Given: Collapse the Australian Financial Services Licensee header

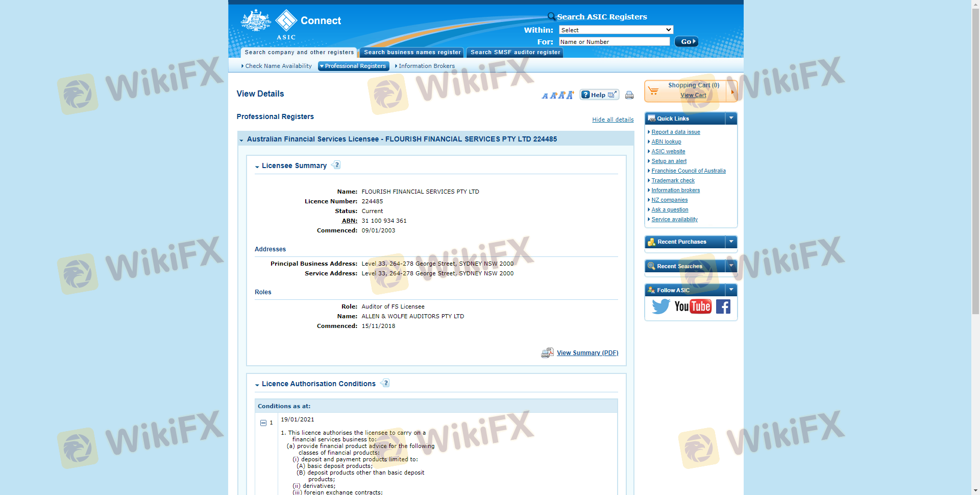Looking at the screenshot, I should [241, 140].
